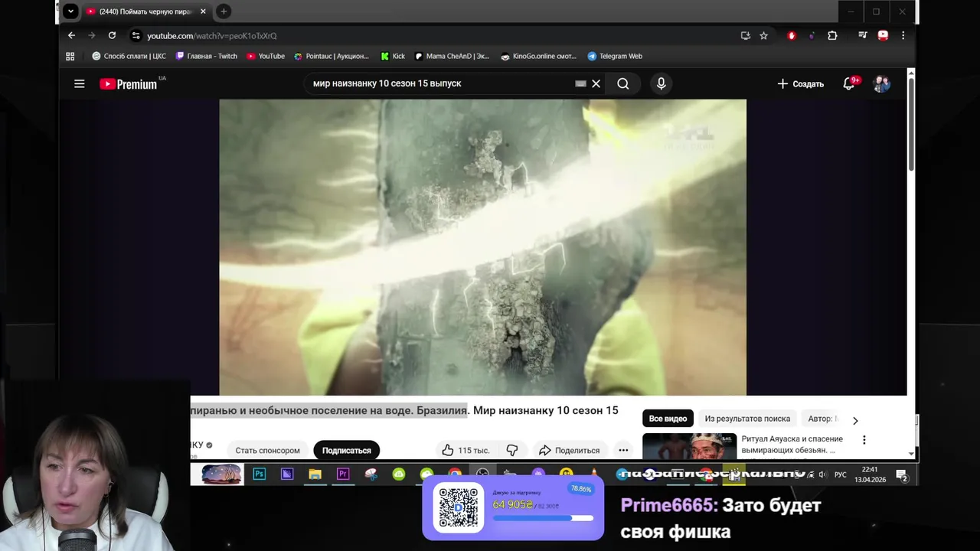This screenshot has width=980, height=551.
Task: Open the purple plum extension icon
Action: [812, 35]
